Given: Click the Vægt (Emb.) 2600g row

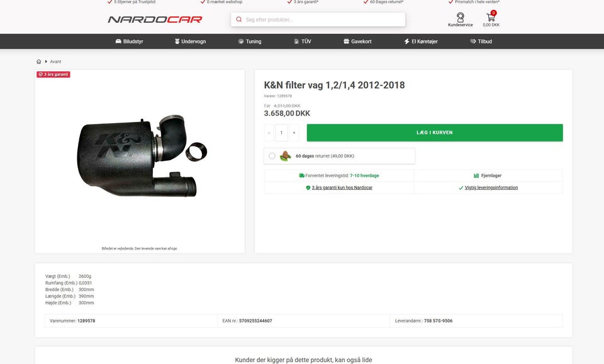Looking at the screenshot, I should point(68,276).
